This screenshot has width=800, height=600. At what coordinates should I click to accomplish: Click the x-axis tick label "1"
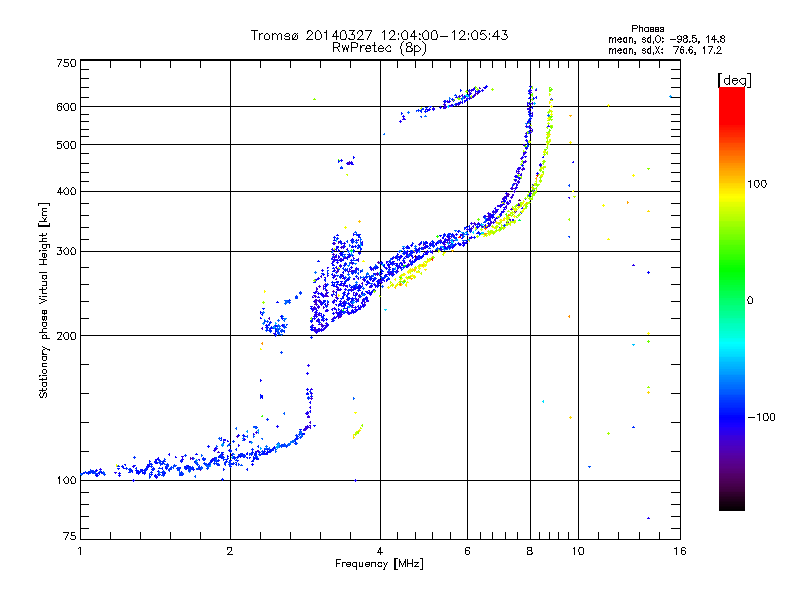click(x=80, y=551)
